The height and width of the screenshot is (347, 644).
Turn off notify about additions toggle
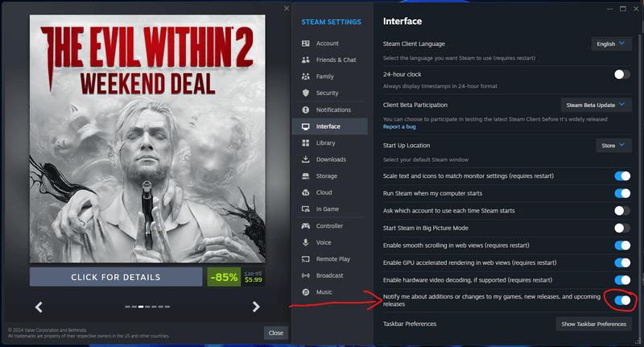click(621, 300)
